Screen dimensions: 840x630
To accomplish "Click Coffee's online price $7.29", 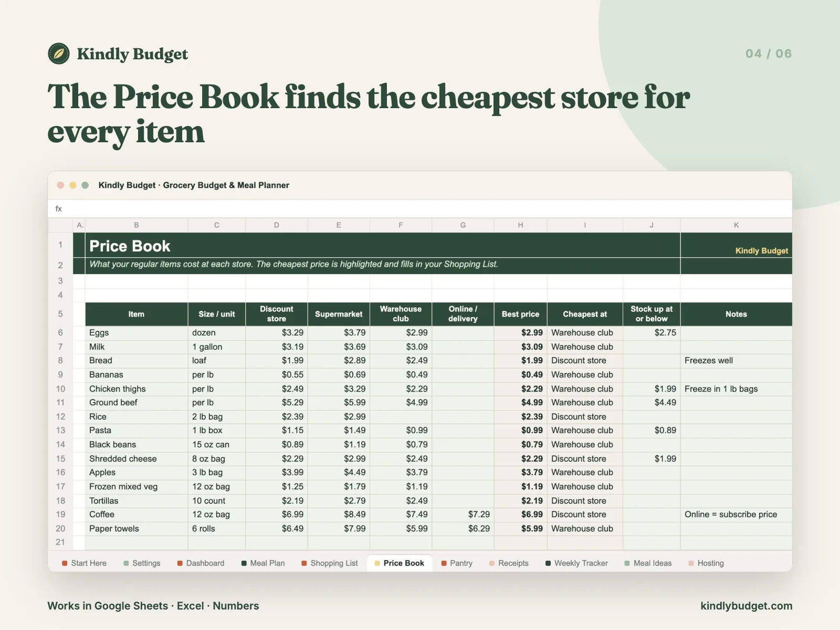I will point(463,514).
